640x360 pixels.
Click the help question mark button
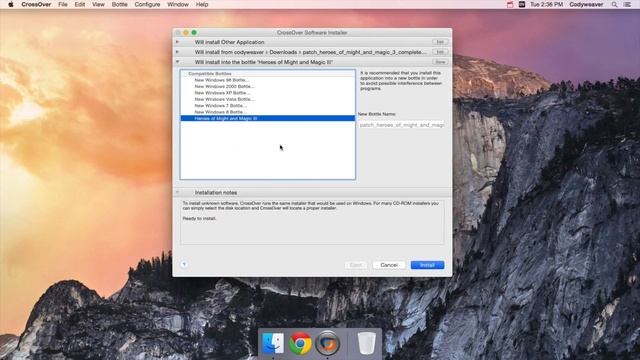(184, 264)
